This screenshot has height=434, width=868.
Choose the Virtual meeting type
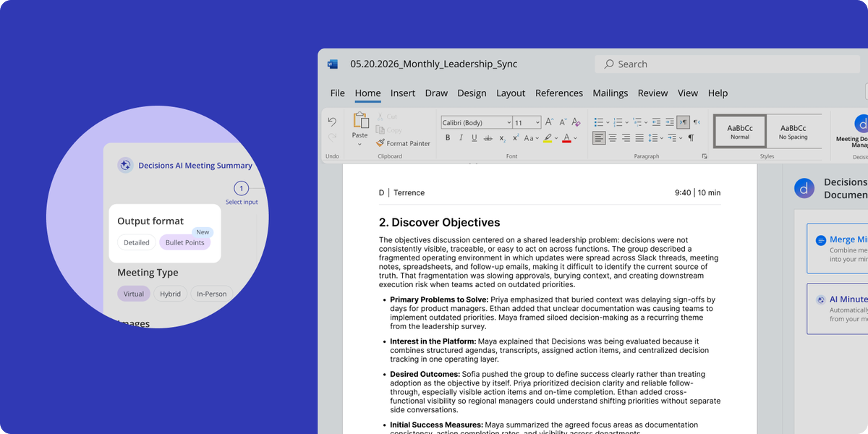point(134,294)
